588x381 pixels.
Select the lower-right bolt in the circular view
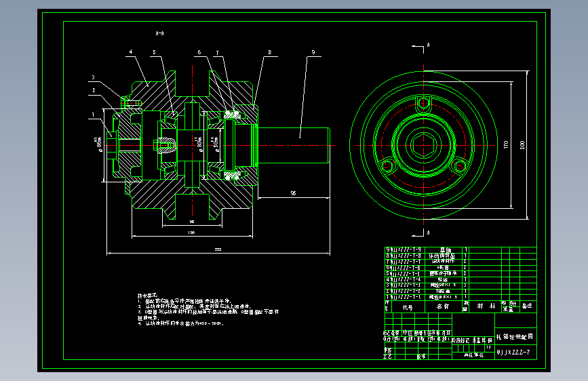[x=460, y=165]
